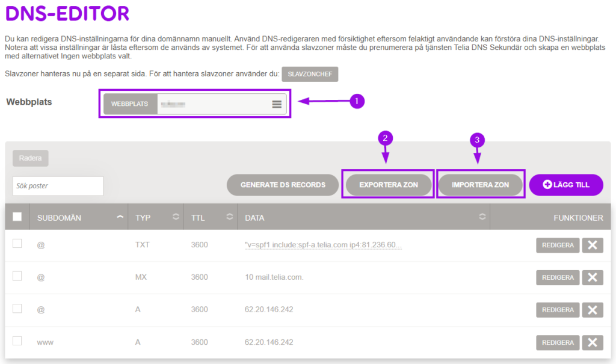Click Generate DS Records button
The image size is (616, 364).
click(283, 185)
